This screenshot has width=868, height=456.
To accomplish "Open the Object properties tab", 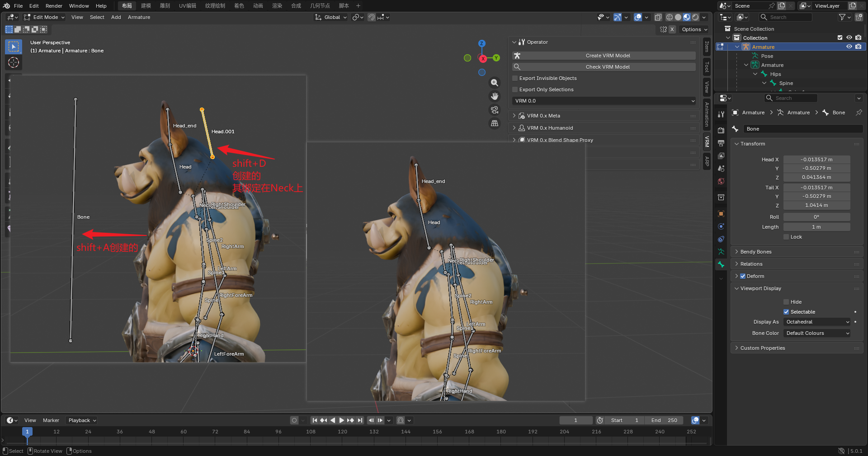I will (721, 213).
